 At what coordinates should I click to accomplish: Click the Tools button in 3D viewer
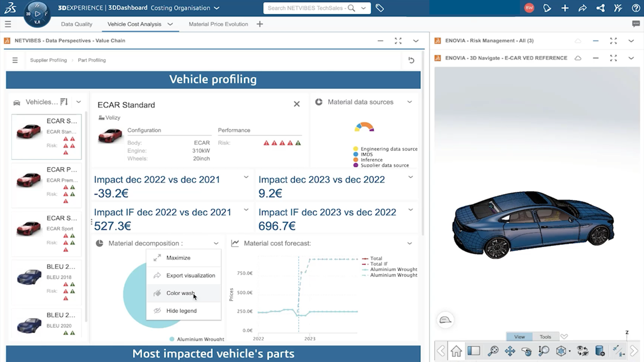[545, 337]
